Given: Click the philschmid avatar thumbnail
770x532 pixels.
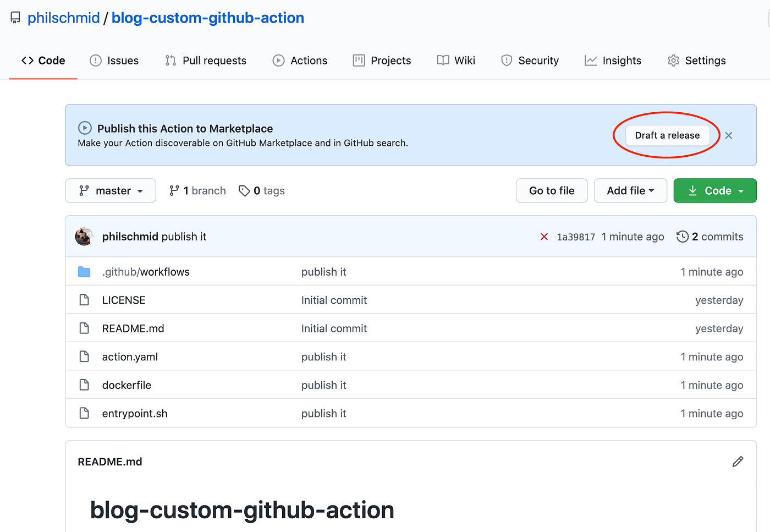Looking at the screenshot, I should click(x=84, y=237).
